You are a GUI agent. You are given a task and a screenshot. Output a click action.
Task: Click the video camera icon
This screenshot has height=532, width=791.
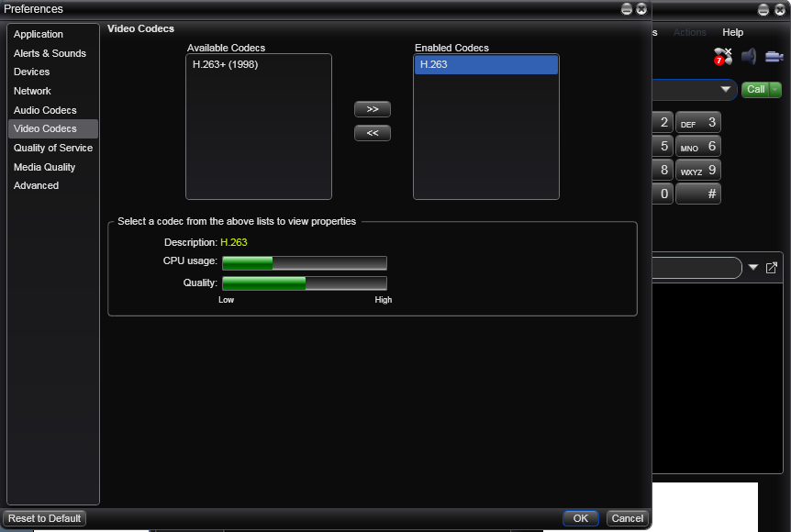point(774,56)
